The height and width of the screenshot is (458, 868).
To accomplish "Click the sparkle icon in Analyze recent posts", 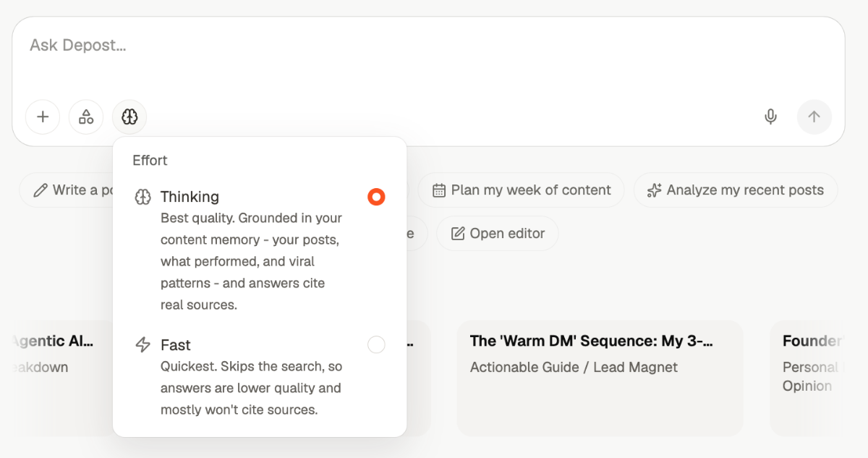I will 654,190.
